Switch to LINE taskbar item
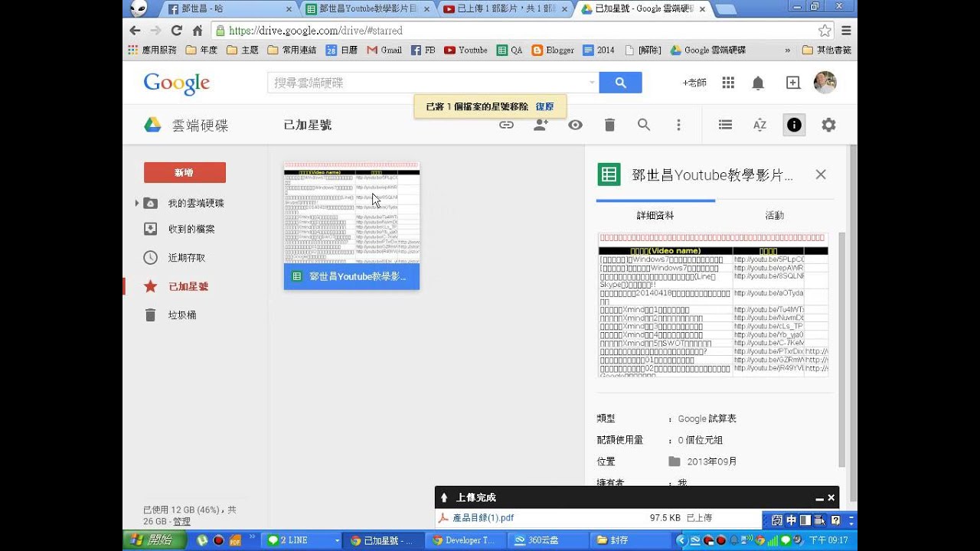Screen dimensions: 980x551 tap(300, 540)
